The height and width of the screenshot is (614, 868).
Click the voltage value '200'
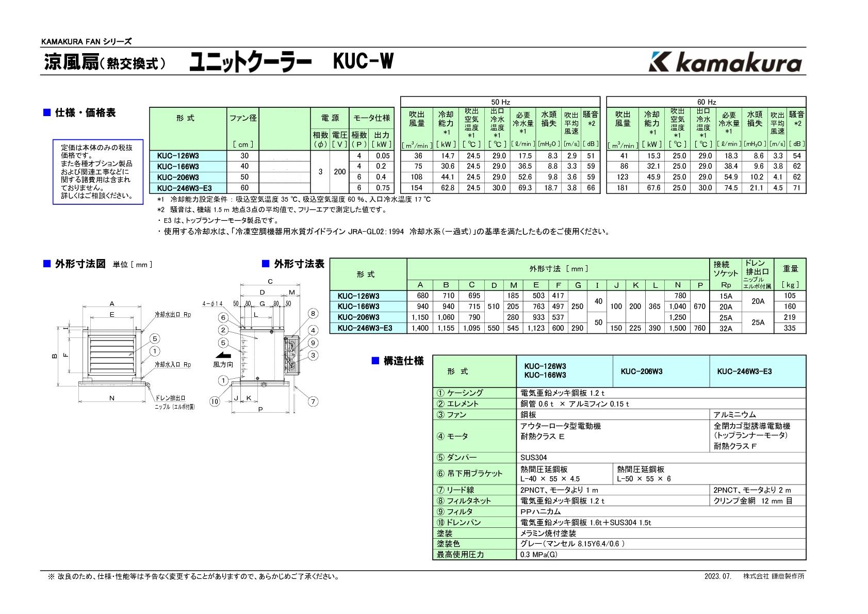pos(340,172)
